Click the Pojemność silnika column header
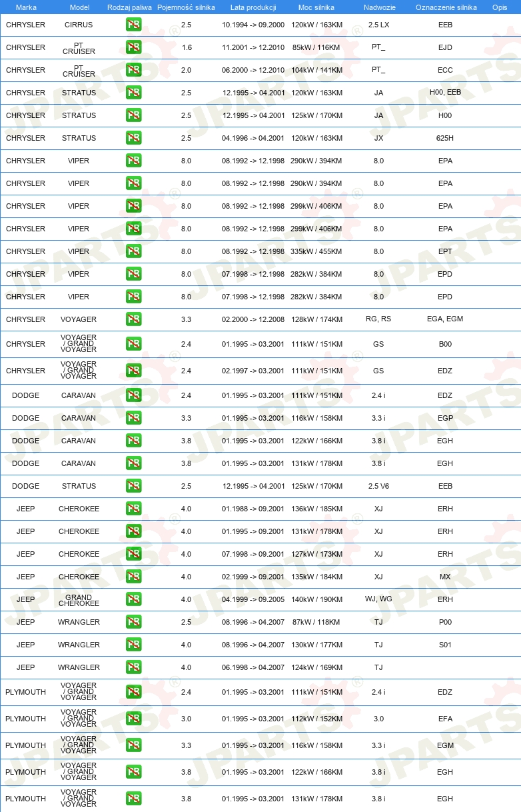This screenshot has height=812, width=521. pos(186,7)
